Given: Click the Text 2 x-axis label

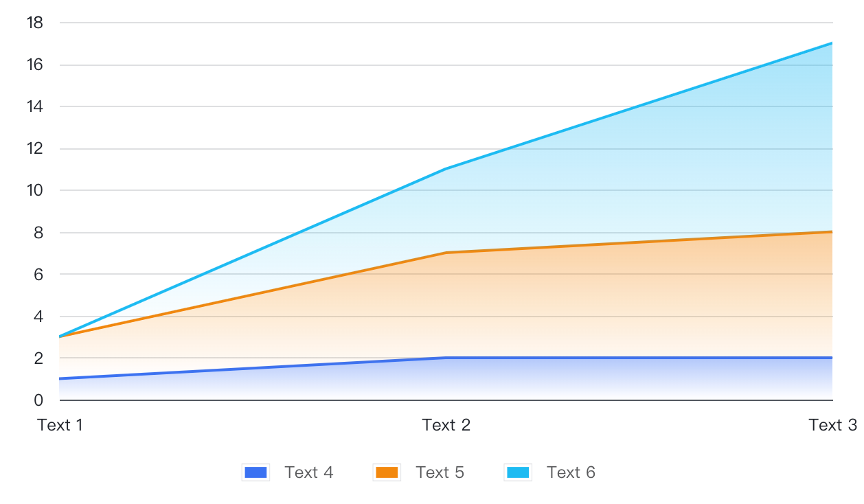Looking at the screenshot, I should (x=446, y=425).
